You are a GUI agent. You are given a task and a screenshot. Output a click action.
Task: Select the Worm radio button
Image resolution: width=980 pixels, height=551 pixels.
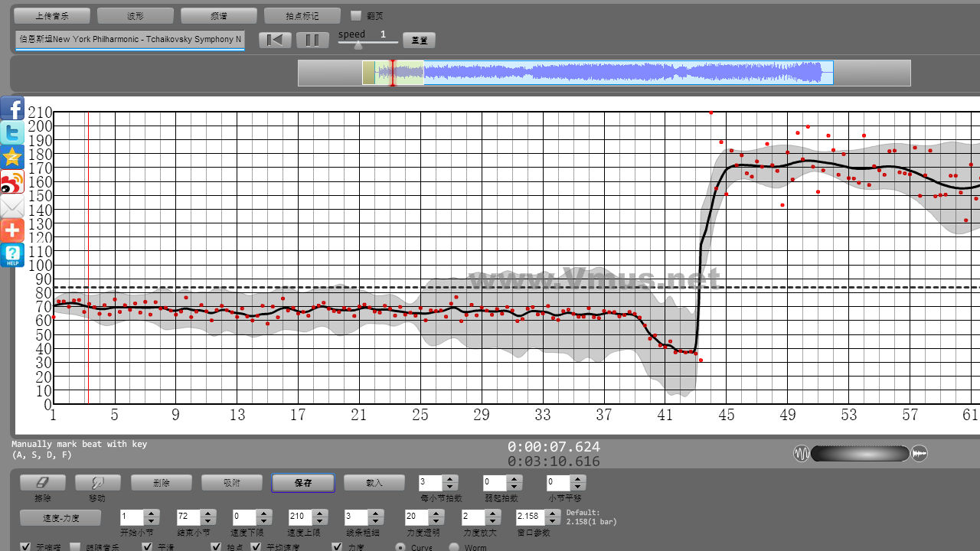tap(454, 547)
